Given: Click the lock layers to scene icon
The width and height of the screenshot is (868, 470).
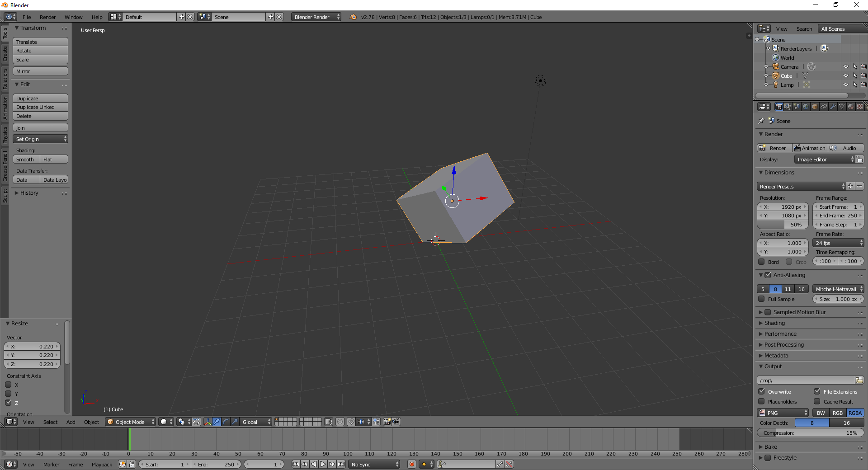Looking at the screenshot, I should click(329, 422).
